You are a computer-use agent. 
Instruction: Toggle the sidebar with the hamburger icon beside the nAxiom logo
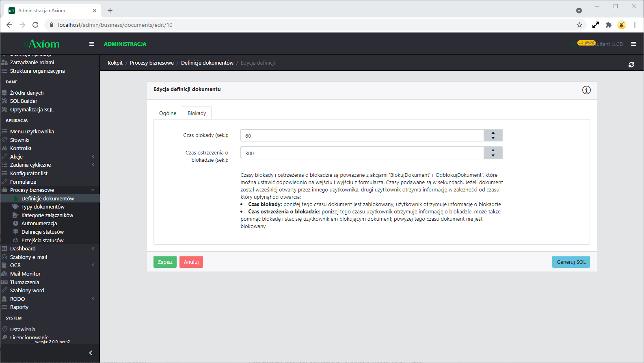tap(92, 44)
